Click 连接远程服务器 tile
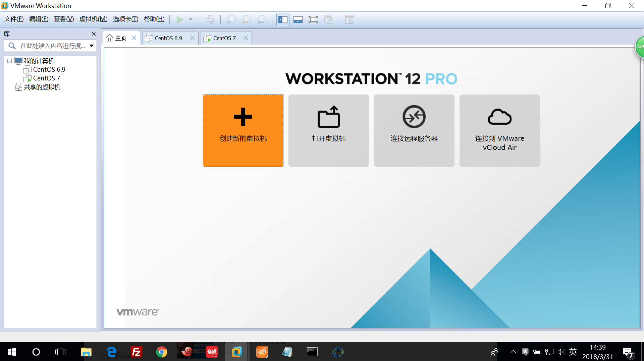 [x=414, y=130]
